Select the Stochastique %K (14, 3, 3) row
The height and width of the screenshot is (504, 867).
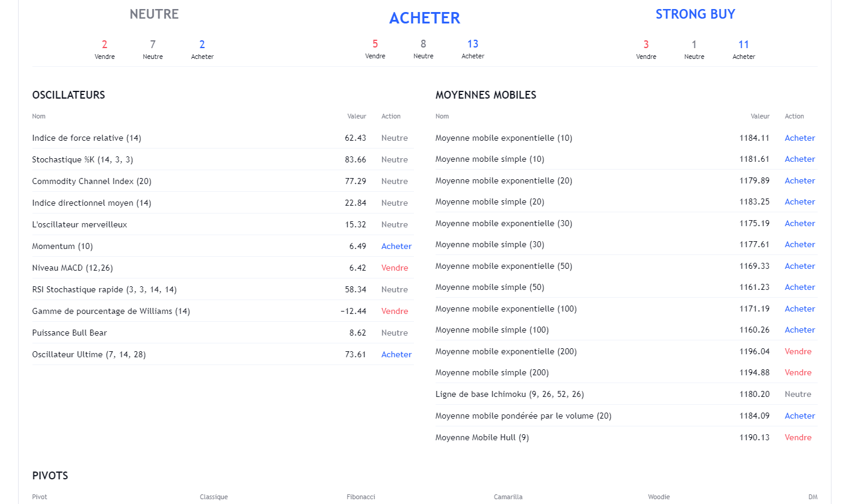[223, 159]
